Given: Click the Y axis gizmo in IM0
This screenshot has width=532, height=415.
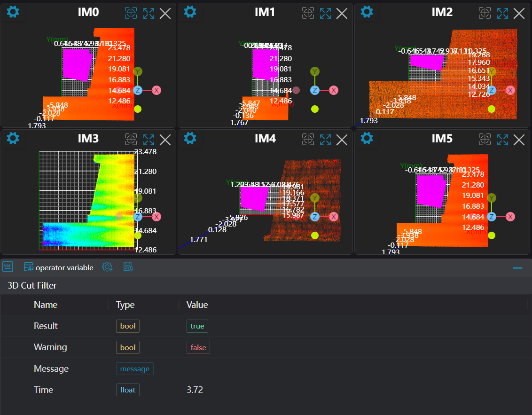Looking at the screenshot, I should click(138, 71).
